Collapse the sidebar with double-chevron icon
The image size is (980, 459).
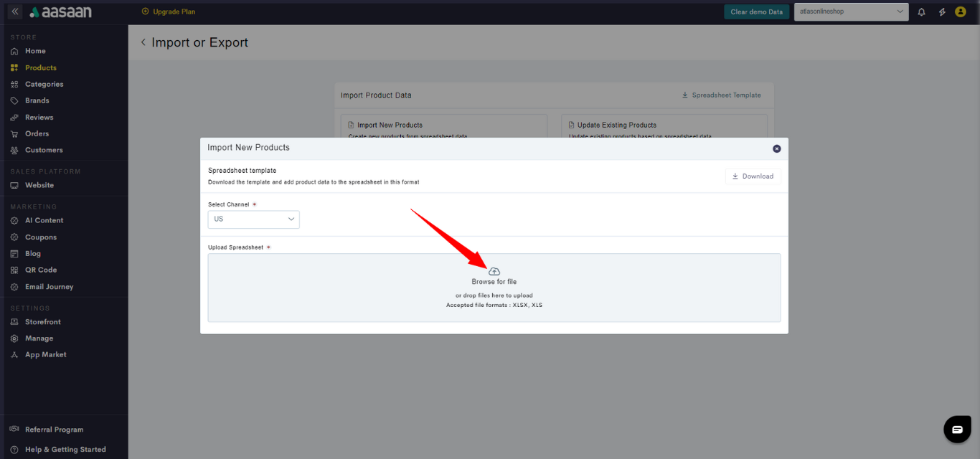(x=15, y=11)
